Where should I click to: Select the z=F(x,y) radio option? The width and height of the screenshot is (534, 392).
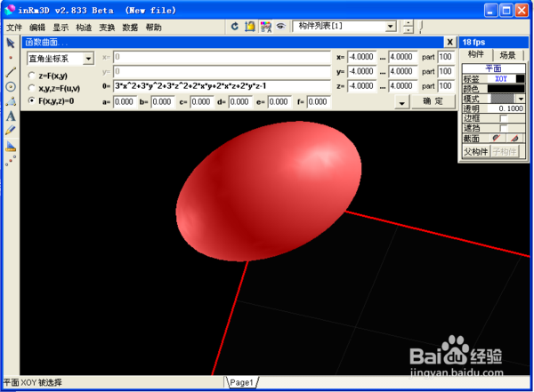[x=32, y=76]
